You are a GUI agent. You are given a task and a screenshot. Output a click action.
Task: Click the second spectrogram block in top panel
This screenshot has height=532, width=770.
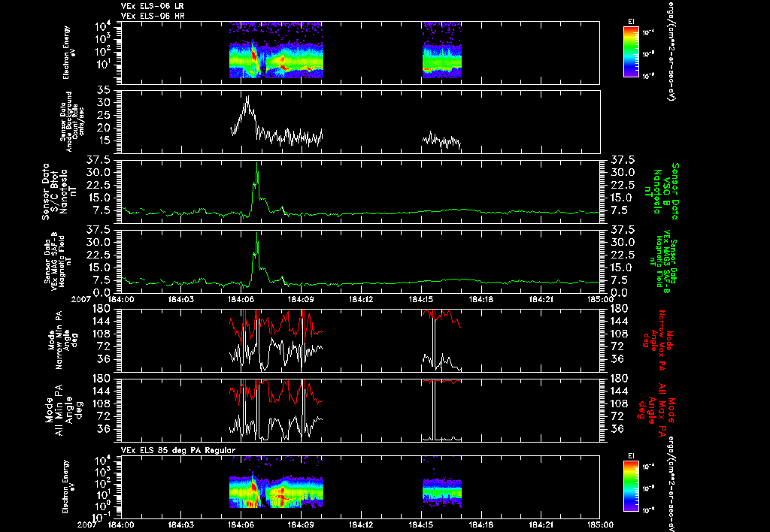(x=442, y=50)
